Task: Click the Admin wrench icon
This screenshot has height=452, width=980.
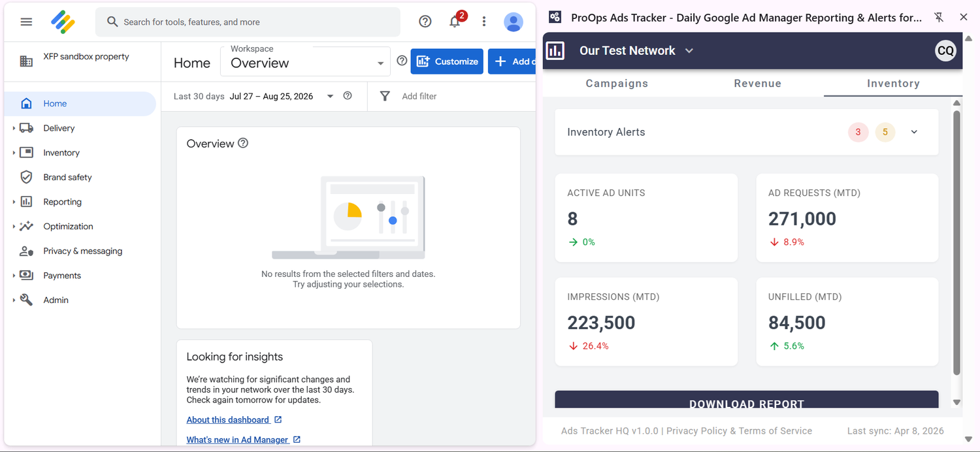Action: [x=26, y=300]
